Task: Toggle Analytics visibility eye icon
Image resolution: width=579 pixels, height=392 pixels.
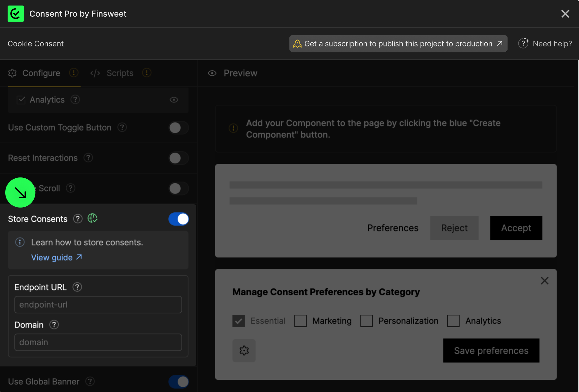Action: coord(174,100)
